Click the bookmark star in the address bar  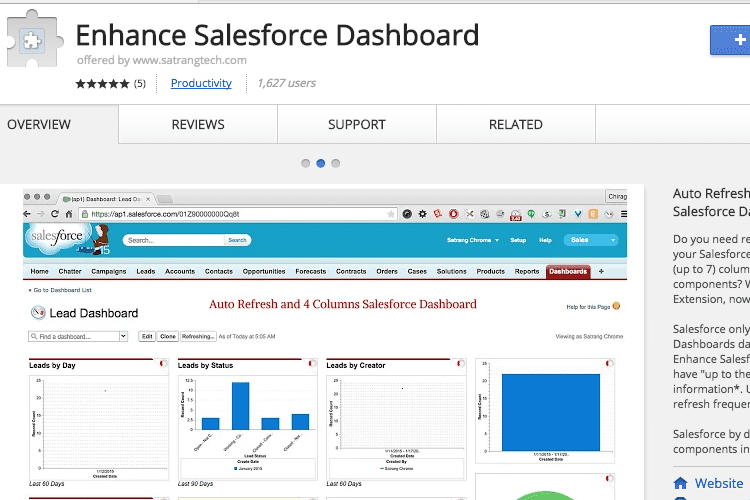391,214
